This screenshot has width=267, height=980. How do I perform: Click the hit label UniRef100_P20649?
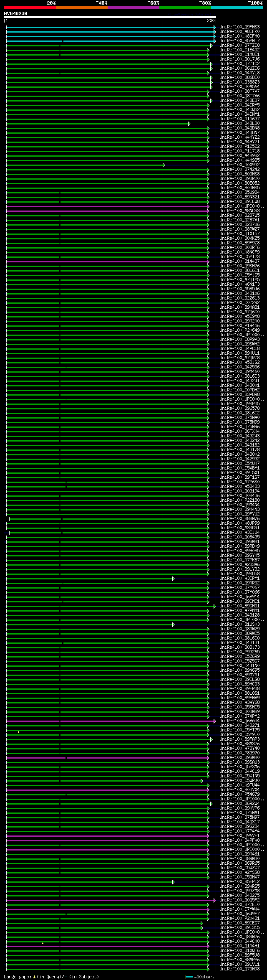pos(239,330)
